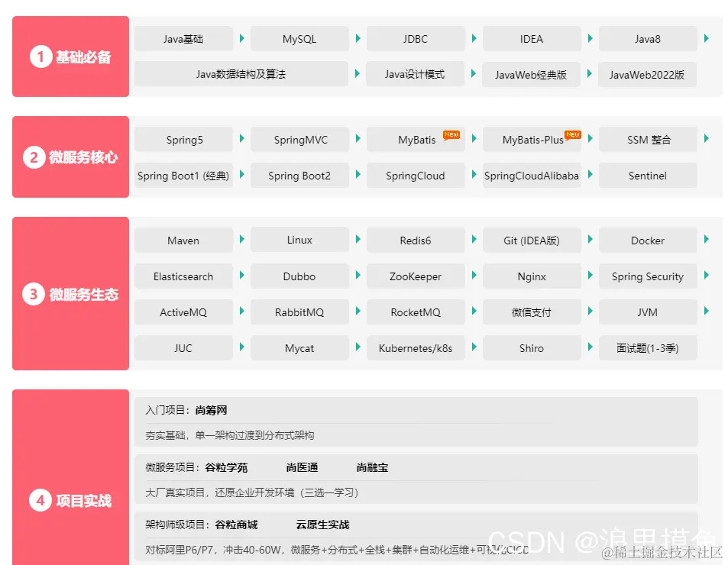Open the 尚医通 project link
This screenshot has height=565, width=728.
[x=303, y=467]
